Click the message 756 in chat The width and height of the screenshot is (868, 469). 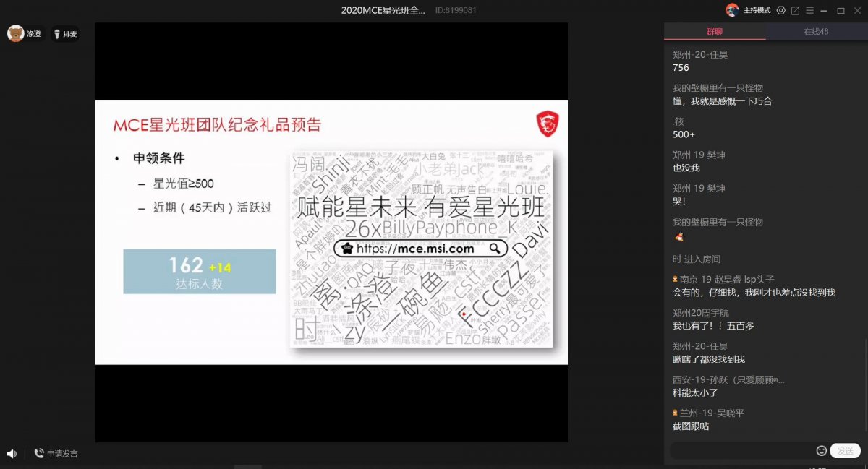[681, 68]
